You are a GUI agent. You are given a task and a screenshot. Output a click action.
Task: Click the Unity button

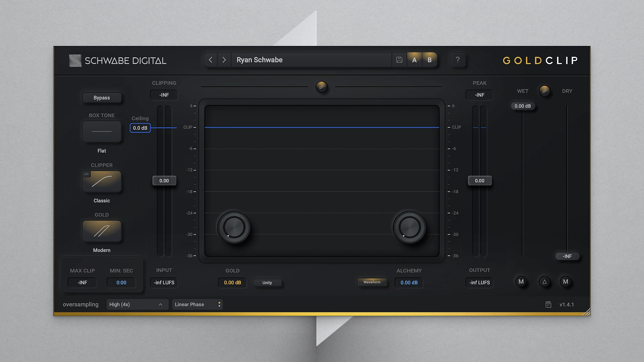click(x=267, y=283)
